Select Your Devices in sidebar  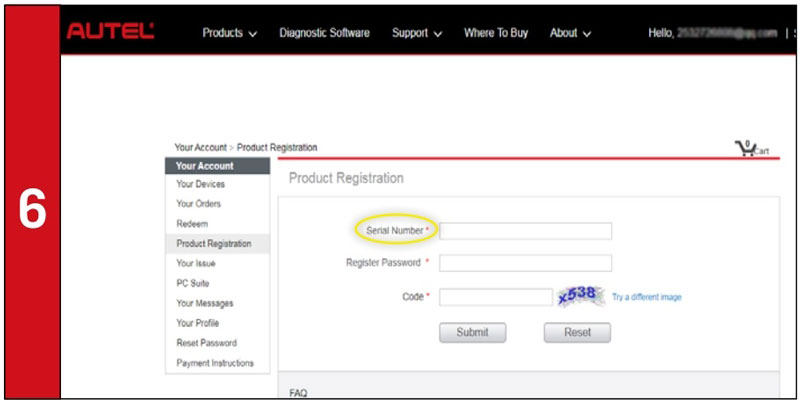pos(201,184)
